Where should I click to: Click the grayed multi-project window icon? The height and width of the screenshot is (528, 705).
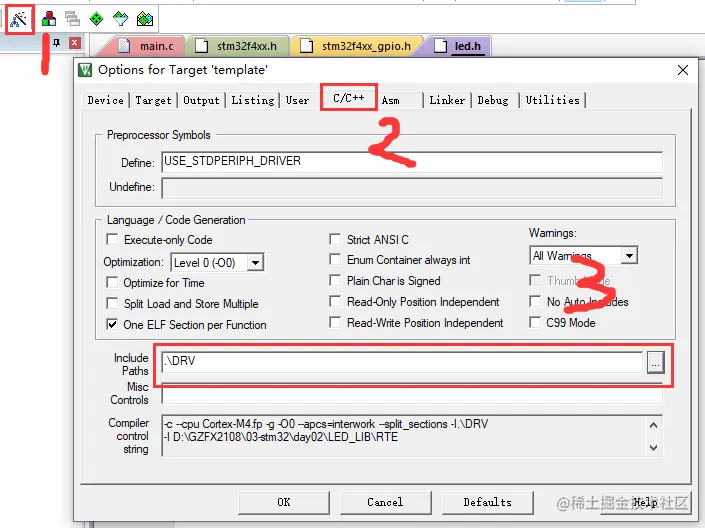pyautogui.click(x=72, y=19)
